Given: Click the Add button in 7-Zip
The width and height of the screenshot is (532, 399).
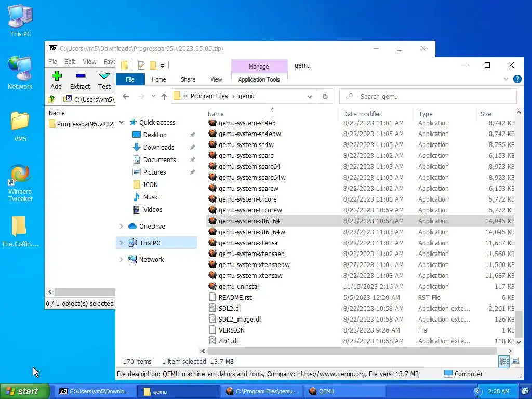Looking at the screenshot, I should point(56,80).
